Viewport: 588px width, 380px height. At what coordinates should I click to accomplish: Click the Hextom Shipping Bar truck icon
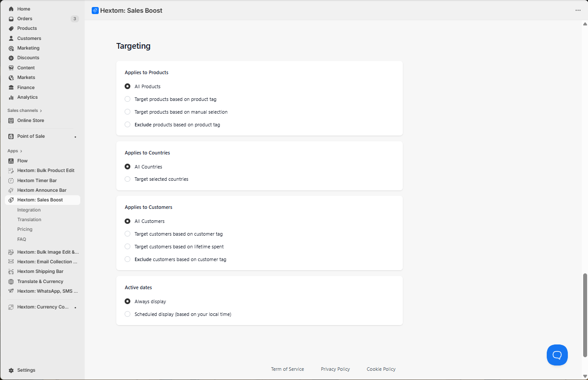pyautogui.click(x=11, y=272)
